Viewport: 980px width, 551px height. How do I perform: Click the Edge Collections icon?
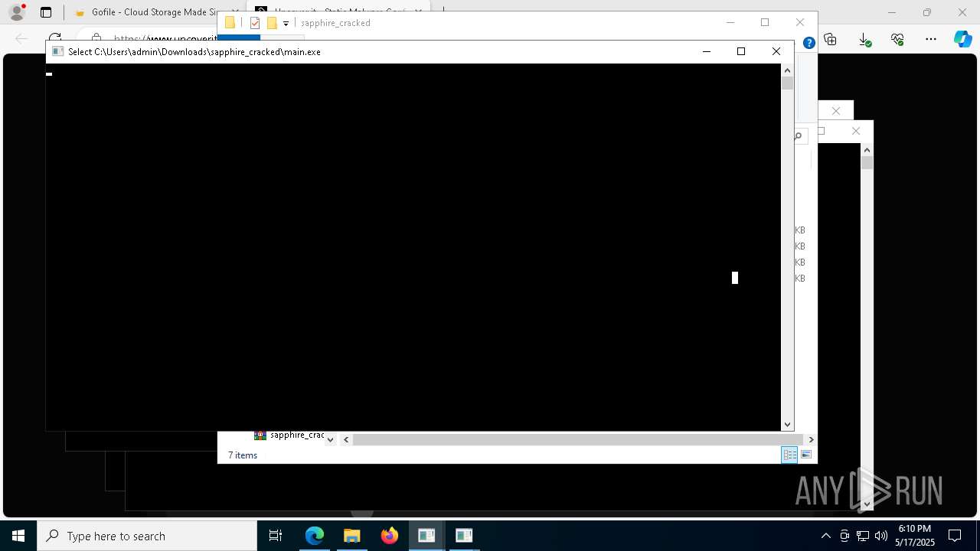(x=831, y=39)
